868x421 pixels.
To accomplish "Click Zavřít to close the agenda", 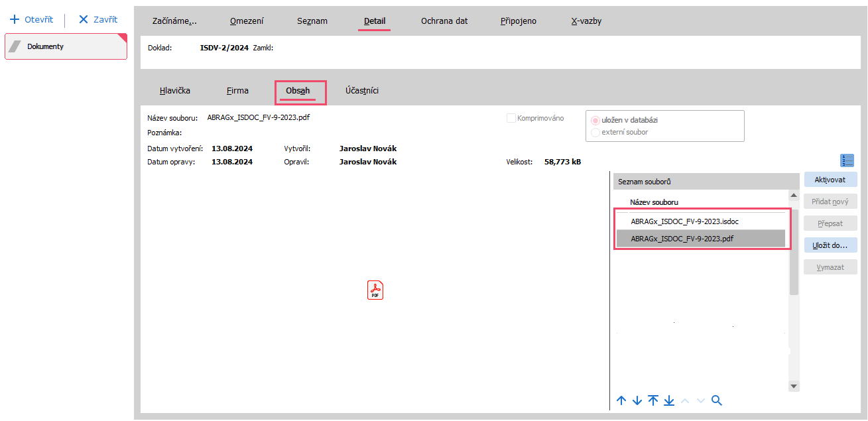I will pyautogui.click(x=98, y=20).
